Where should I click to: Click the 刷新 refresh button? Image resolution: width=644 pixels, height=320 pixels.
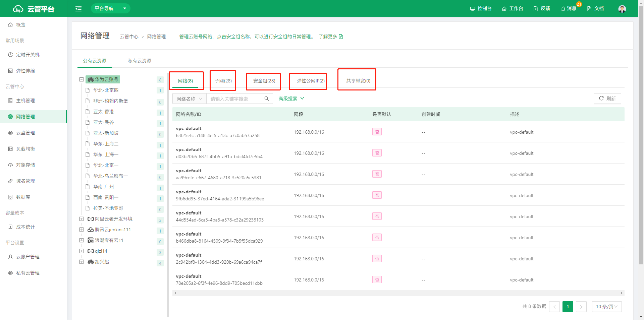607,99
